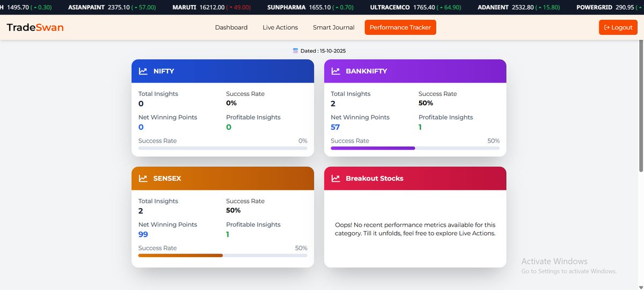Click the Breakout Stocks card header
The width and height of the screenshot is (644, 290).
415,178
